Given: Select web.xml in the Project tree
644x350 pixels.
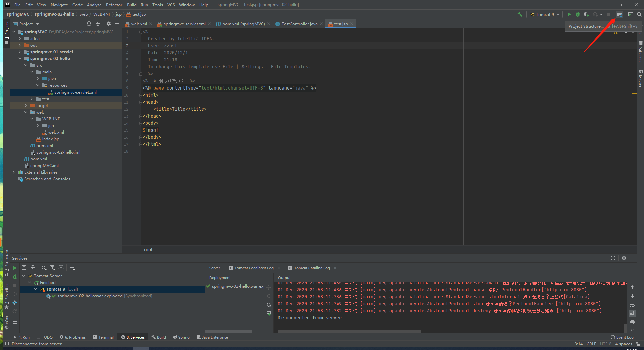Looking at the screenshot, I should [56, 132].
